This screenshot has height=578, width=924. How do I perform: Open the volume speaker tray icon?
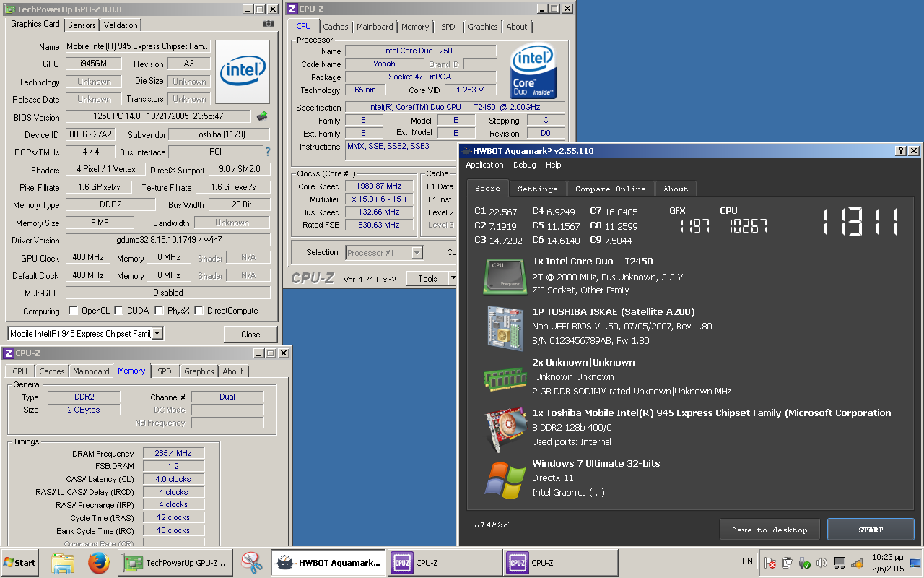(821, 563)
